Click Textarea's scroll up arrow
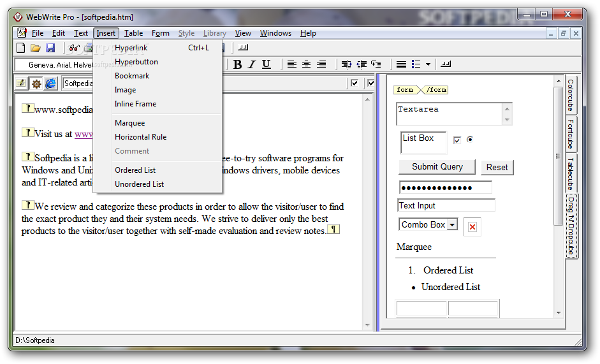The height and width of the screenshot is (364, 600). tap(507, 109)
